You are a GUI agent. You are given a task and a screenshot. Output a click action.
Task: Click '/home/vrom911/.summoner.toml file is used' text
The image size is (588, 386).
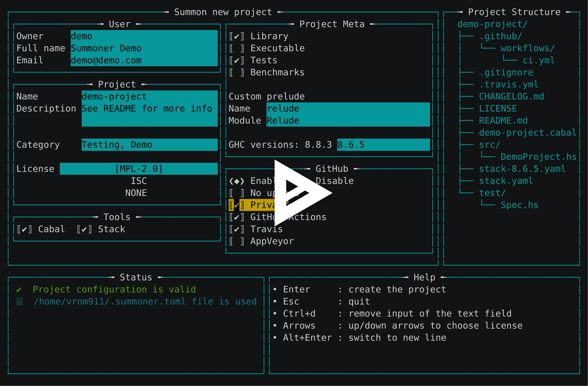click(x=145, y=302)
